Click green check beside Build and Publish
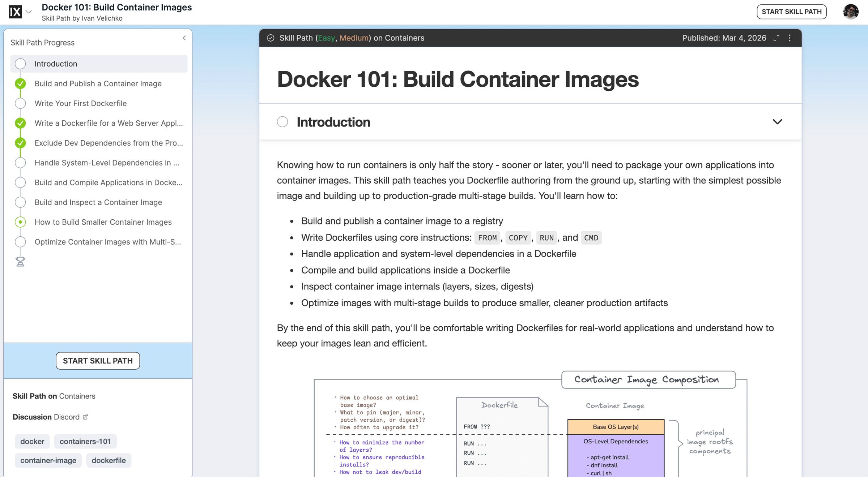The image size is (868, 477). click(20, 83)
